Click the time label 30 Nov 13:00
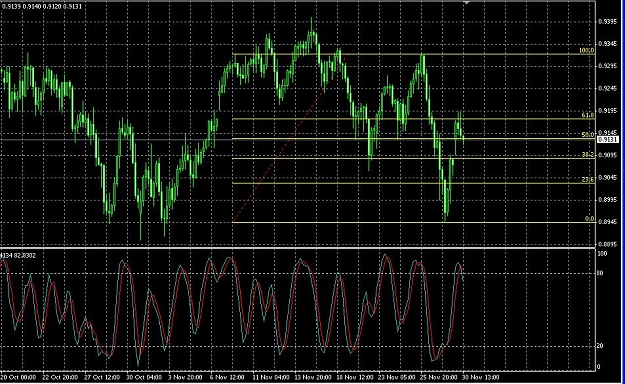This screenshot has width=625, height=384. [x=481, y=377]
